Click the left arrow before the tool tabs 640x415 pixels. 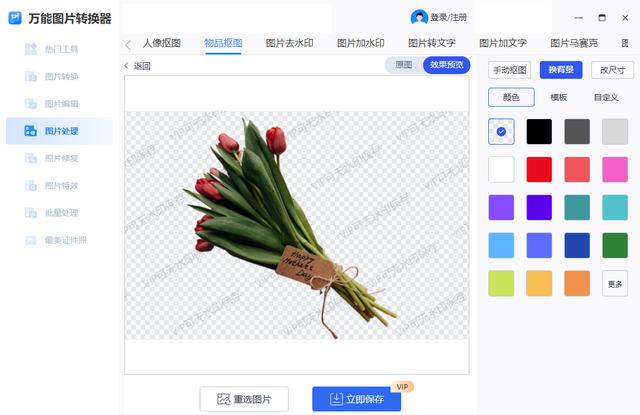click(128, 45)
